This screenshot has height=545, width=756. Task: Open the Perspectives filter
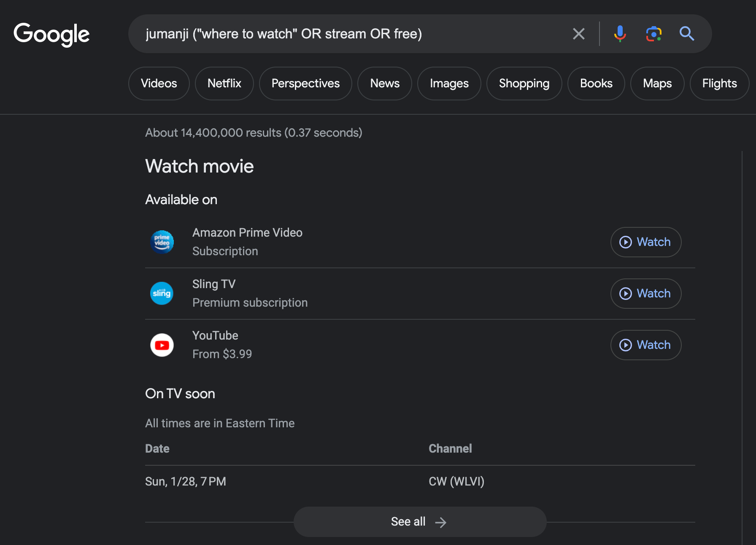[305, 84]
